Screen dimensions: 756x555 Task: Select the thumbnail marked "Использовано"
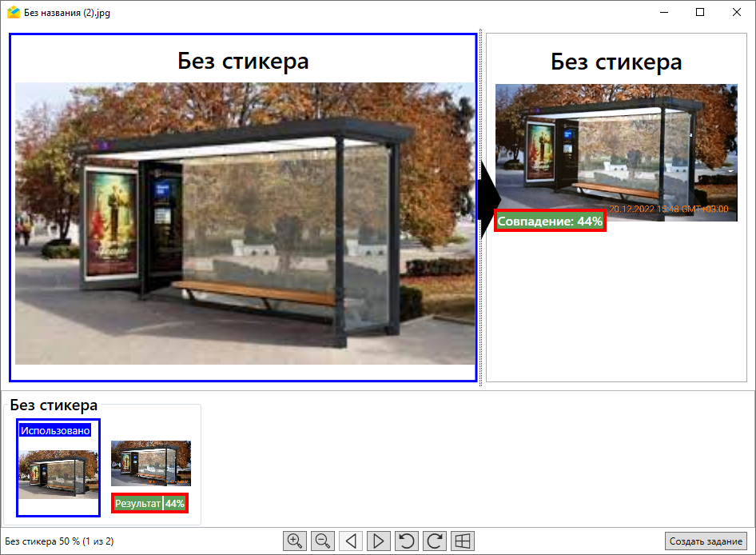58,473
